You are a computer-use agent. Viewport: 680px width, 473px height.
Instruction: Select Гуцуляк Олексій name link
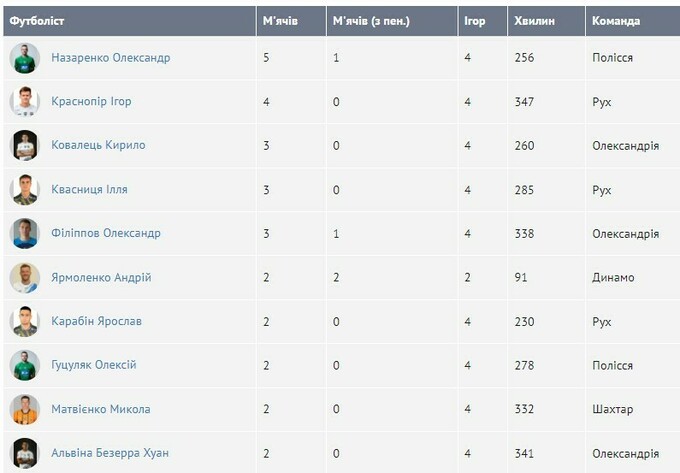(93, 366)
